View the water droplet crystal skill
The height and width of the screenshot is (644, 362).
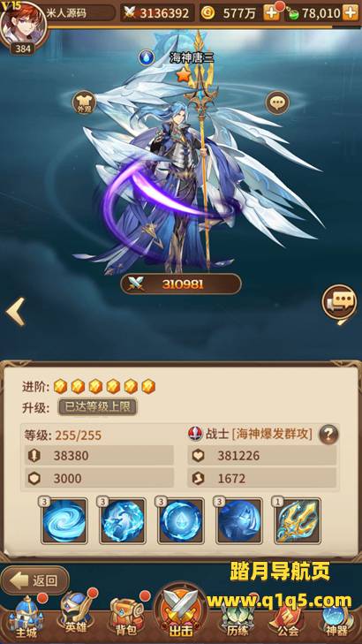(181, 520)
